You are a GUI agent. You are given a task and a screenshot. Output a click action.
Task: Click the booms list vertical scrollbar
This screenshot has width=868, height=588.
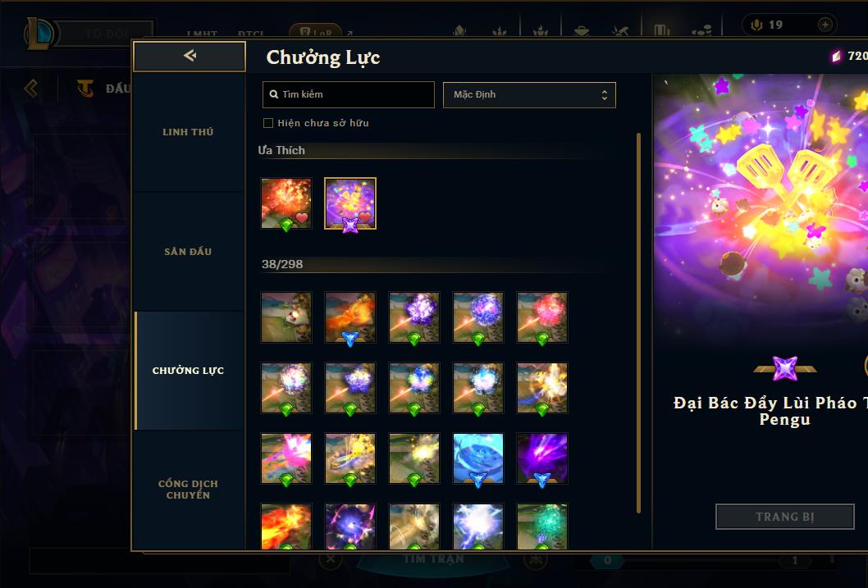[x=638, y=323]
